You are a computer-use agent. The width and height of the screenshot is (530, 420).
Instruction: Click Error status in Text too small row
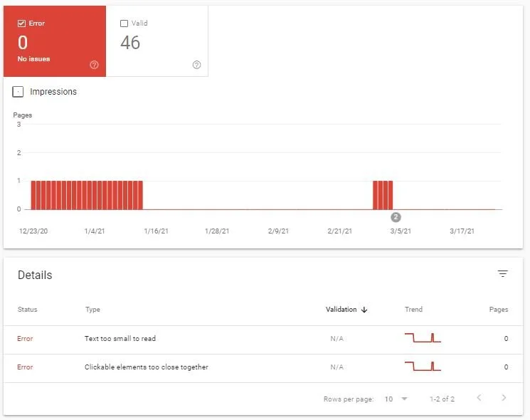pos(25,339)
